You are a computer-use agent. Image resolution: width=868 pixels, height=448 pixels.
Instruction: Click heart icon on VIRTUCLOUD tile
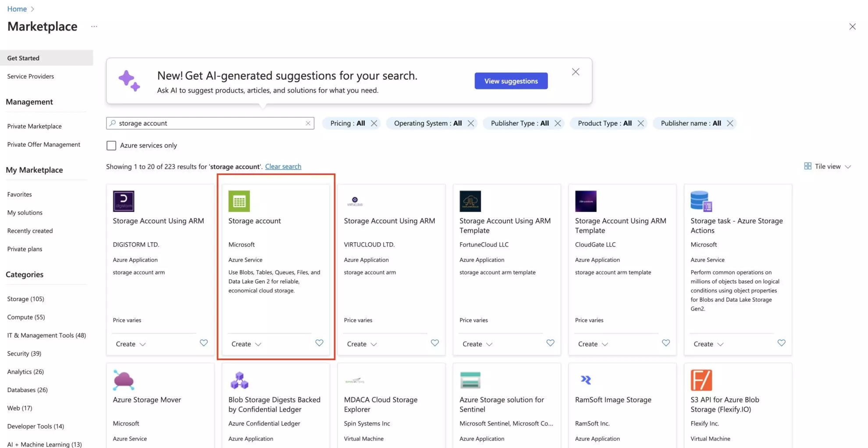[434, 343]
